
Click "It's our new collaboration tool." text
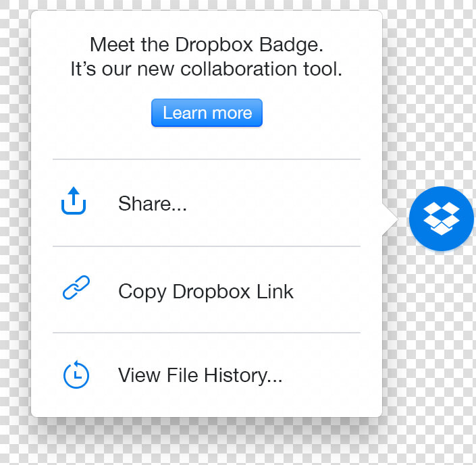pos(207,69)
